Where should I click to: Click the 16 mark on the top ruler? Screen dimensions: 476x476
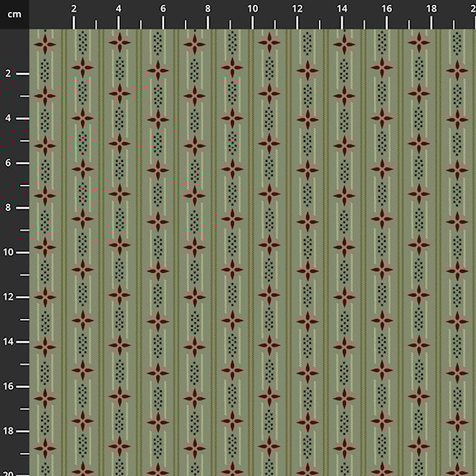[x=386, y=8]
